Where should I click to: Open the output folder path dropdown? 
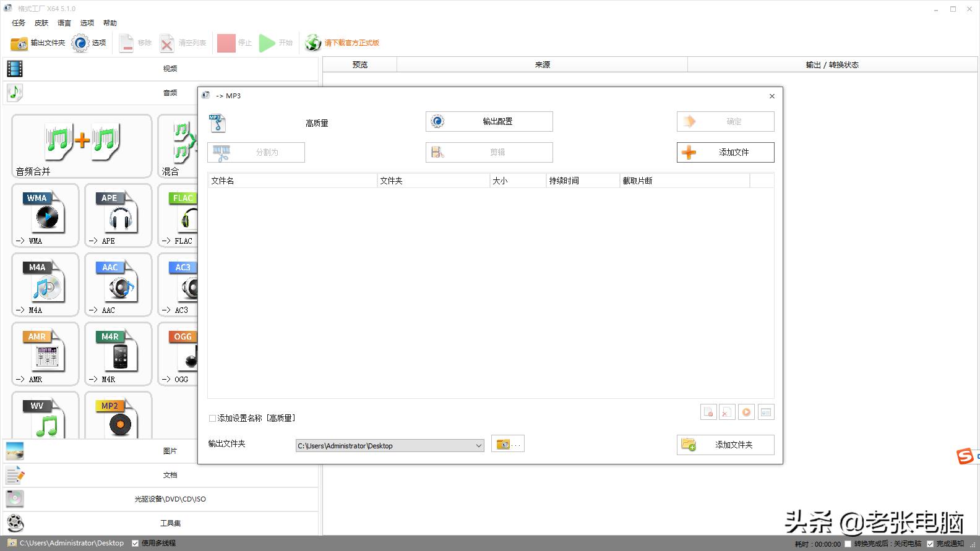[479, 446]
